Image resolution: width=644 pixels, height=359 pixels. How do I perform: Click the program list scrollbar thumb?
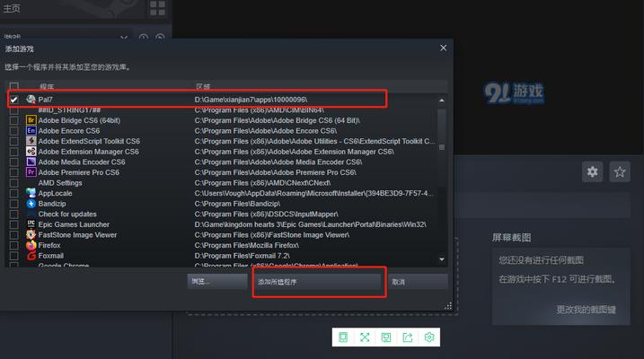(442, 147)
